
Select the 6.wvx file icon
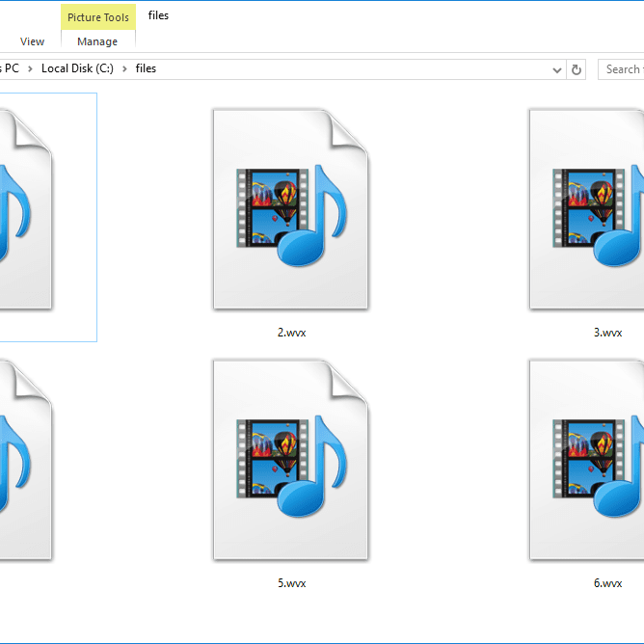coord(586,460)
